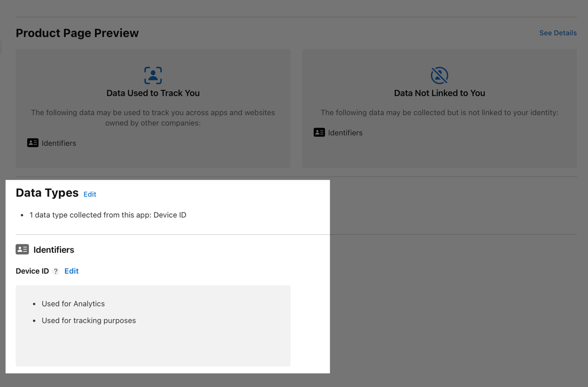Click Identifiers card icon under Data Not Linked to You
588x387 pixels.
[319, 132]
